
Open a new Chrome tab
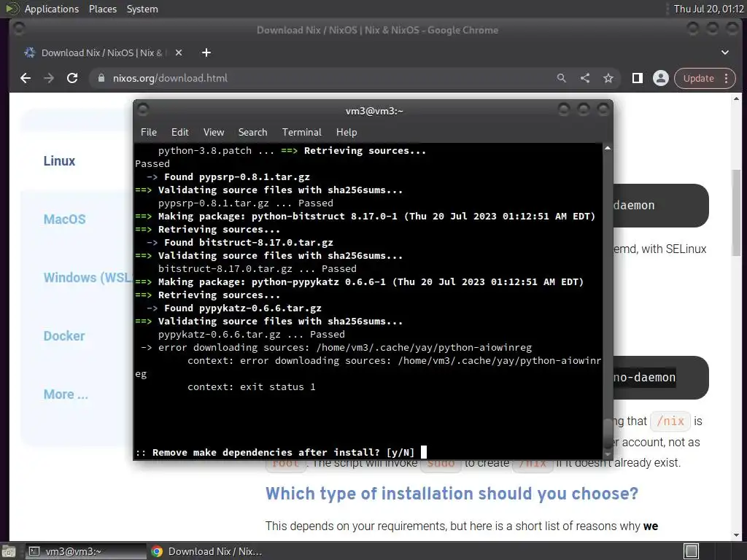(x=206, y=52)
